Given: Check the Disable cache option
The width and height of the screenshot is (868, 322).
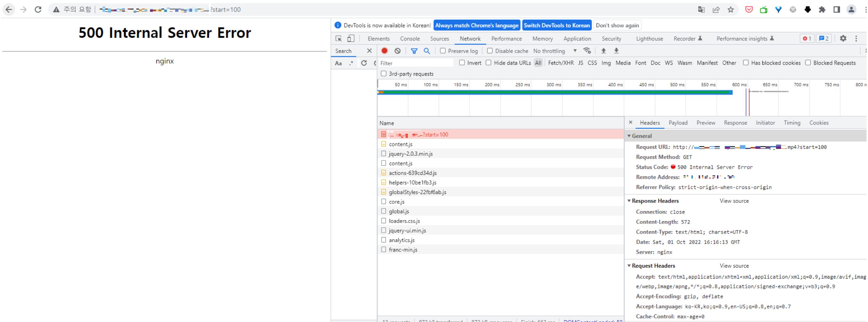Looking at the screenshot, I should tap(490, 51).
